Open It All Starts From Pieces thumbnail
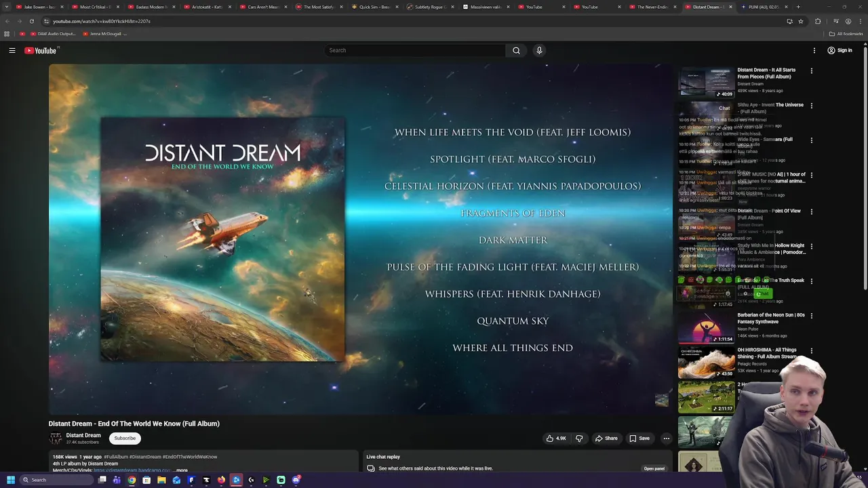868x488 pixels. [706, 82]
